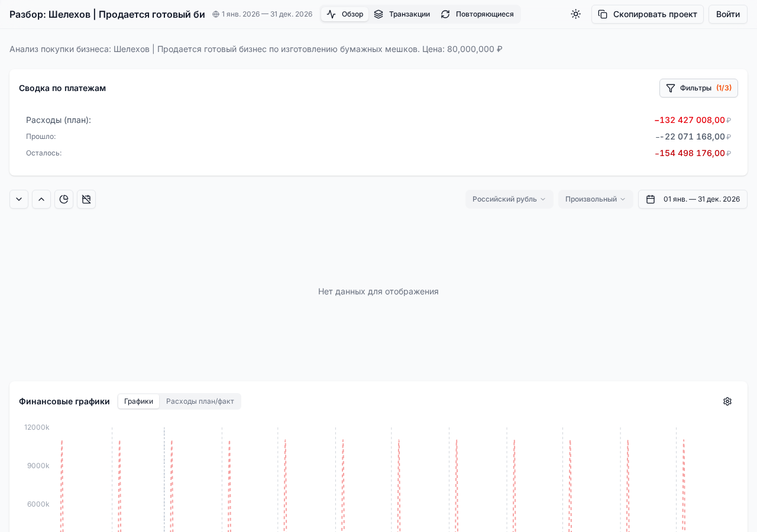Switch to the Транзакции tab
The image size is (757, 532).
coord(409,14)
